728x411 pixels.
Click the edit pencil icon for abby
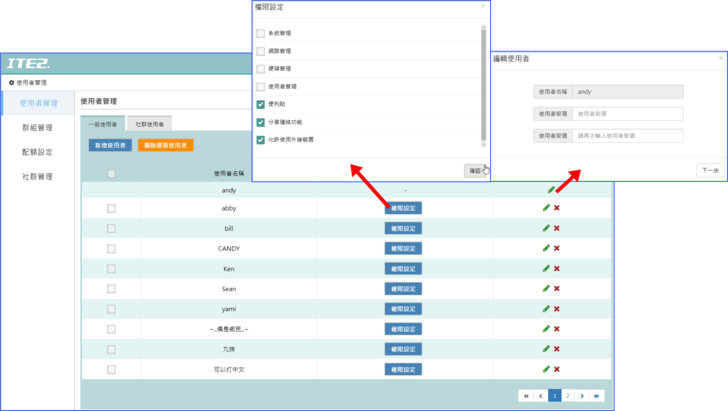(546, 208)
